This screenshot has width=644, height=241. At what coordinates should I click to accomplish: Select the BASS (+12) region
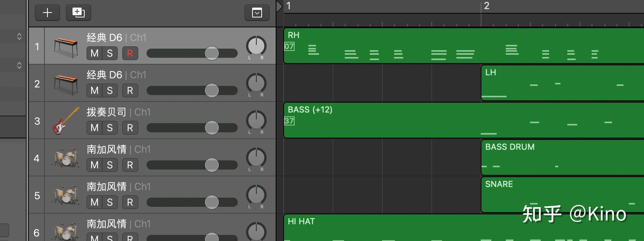464,120
